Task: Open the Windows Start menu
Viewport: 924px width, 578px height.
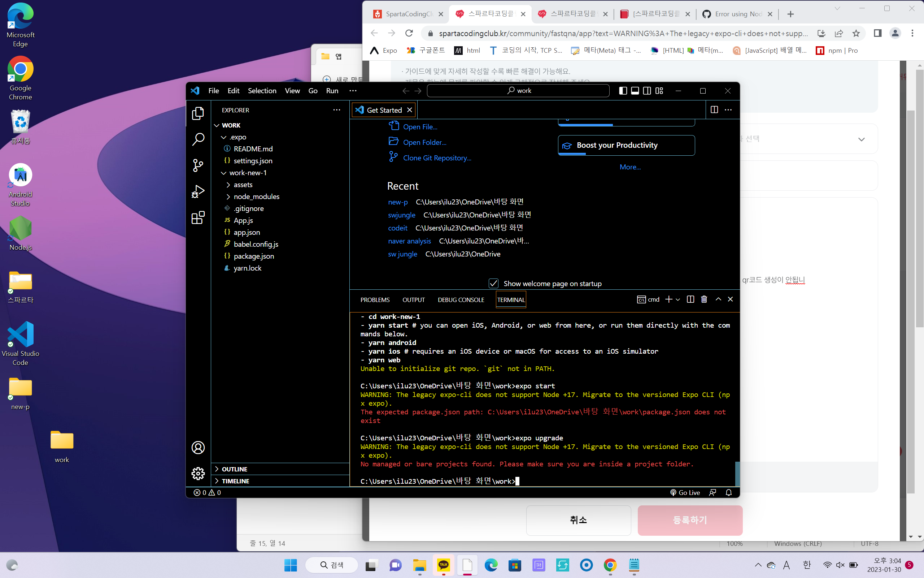Action: (291, 565)
